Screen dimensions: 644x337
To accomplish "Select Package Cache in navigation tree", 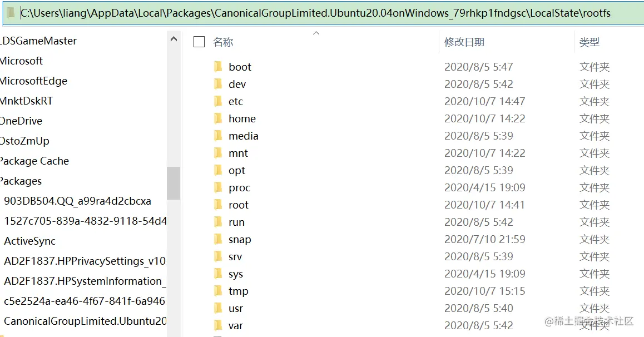I will point(34,161).
